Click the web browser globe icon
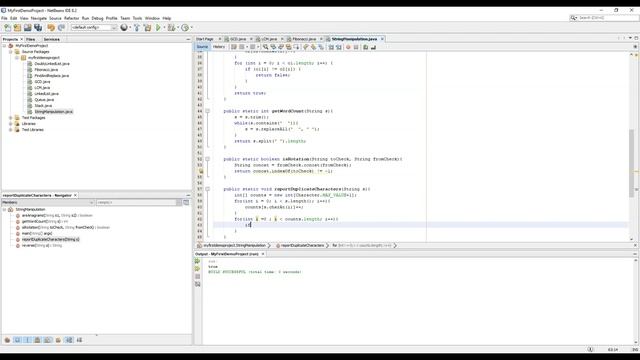The height and width of the screenshot is (360, 640). (124, 27)
